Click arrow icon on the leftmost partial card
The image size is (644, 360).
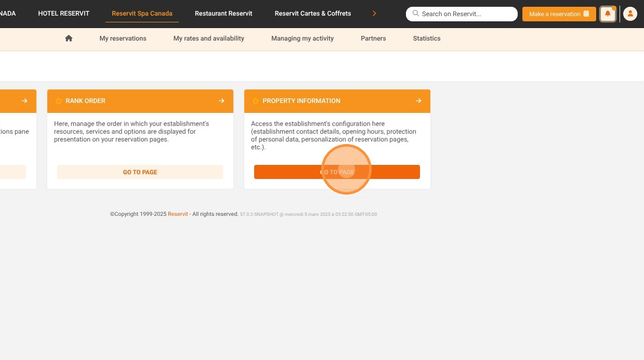click(x=24, y=101)
